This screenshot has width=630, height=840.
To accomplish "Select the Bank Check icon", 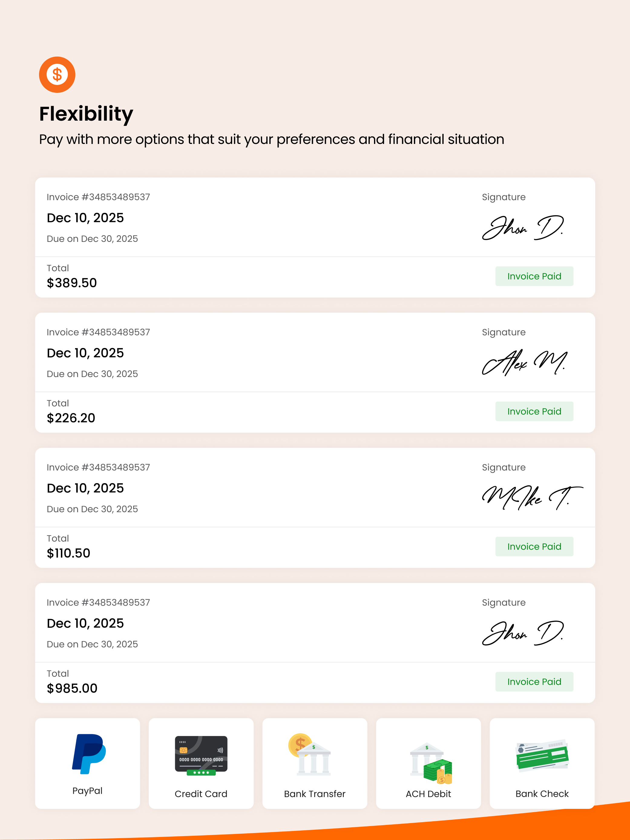I will coord(542,756).
